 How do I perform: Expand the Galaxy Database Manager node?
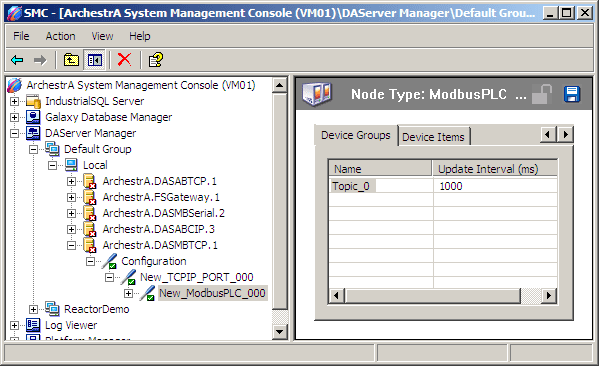(15, 117)
